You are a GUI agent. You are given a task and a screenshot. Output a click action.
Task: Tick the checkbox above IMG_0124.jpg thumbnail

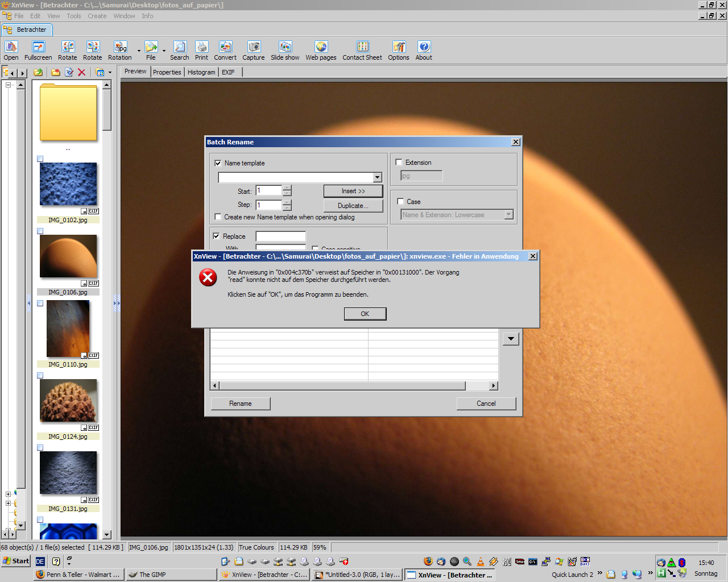(40, 376)
